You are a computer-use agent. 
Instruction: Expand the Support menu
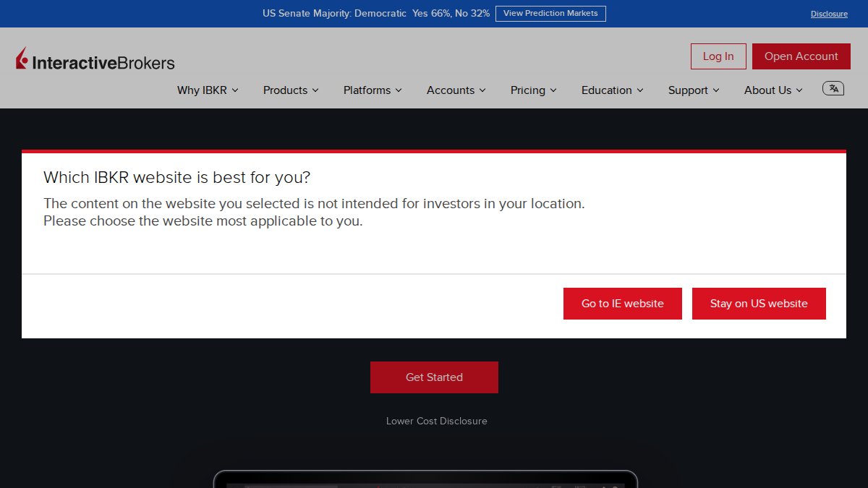[694, 90]
